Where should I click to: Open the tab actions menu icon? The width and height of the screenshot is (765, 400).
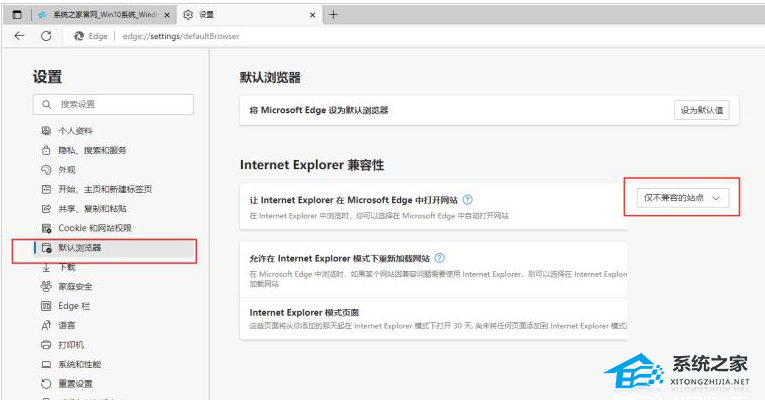click(17, 15)
